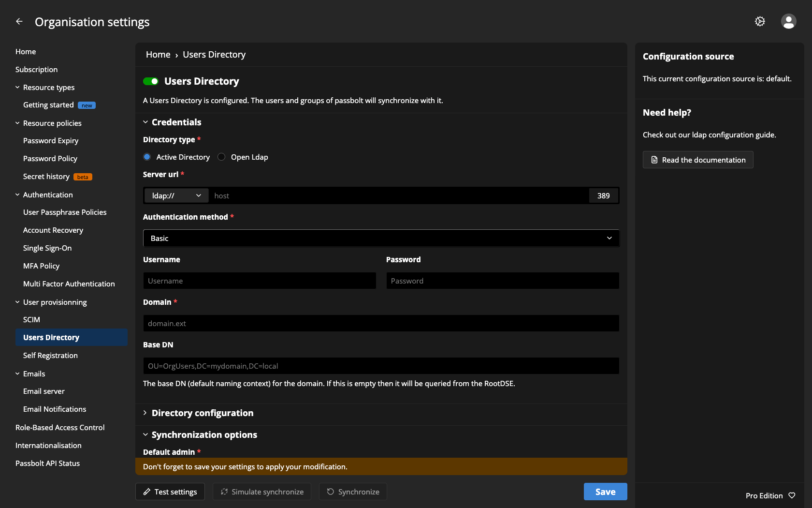Click the pencil icon on Test settings
The image size is (812, 508).
[x=147, y=492]
